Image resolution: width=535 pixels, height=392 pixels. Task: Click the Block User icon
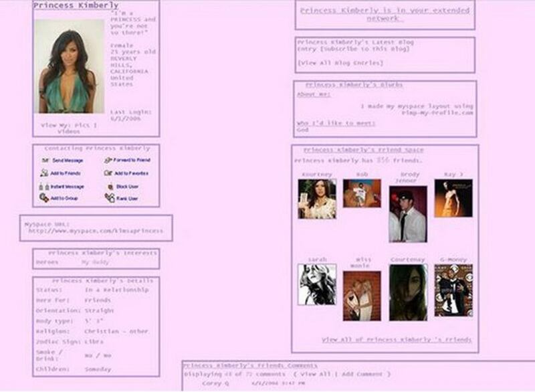109,187
